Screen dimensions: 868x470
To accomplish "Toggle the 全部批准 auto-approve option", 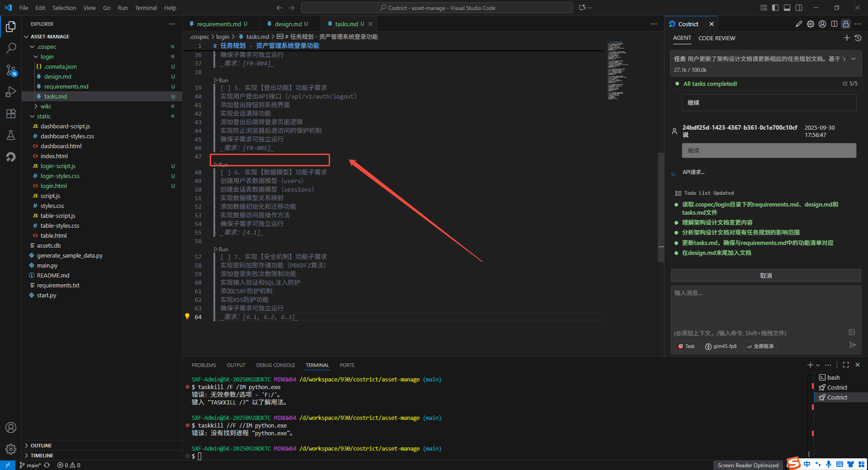I will coord(760,346).
